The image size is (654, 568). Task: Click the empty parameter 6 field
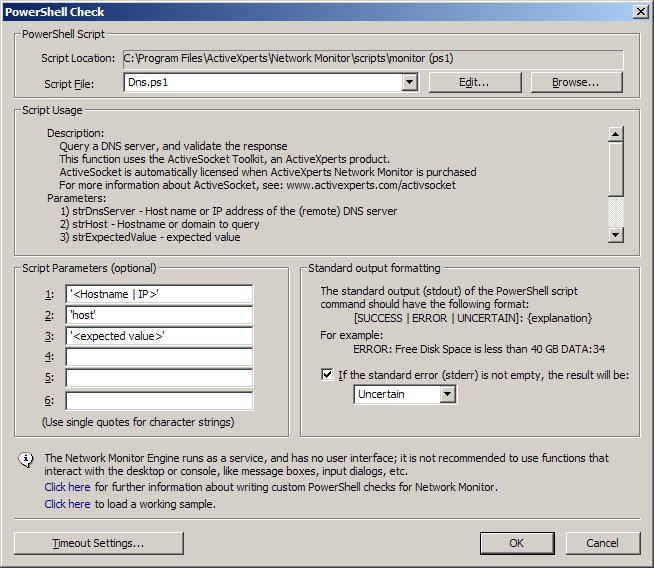tap(159, 401)
